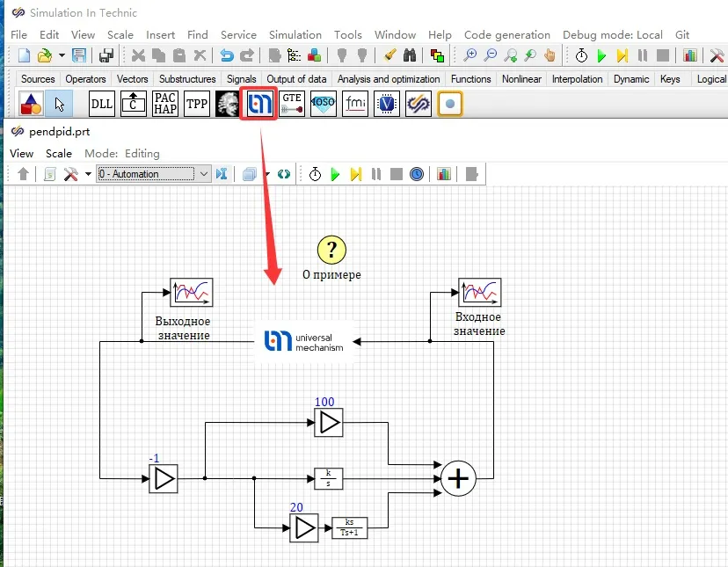Click the FMI block icon
728x567 pixels.
[355, 104]
